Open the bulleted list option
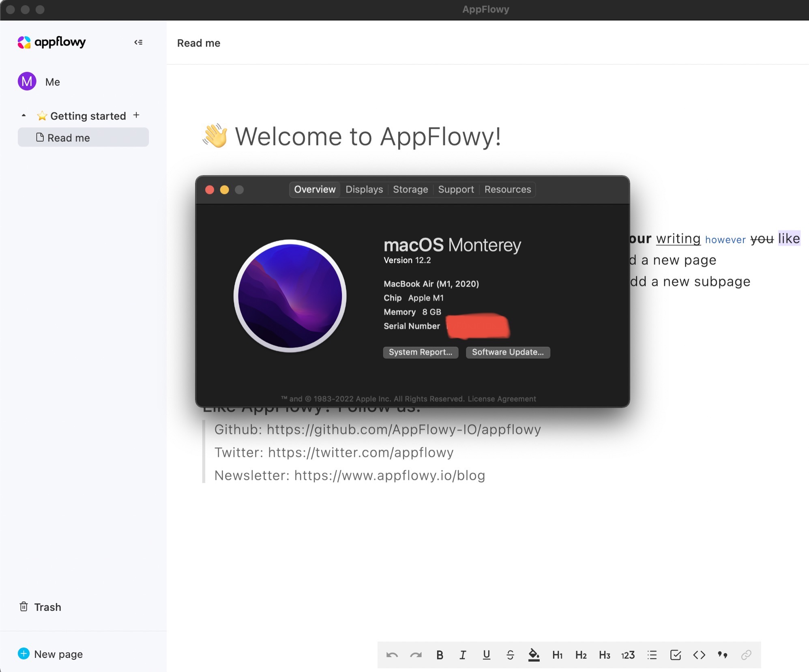809x672 pixels. click(651, 655)
